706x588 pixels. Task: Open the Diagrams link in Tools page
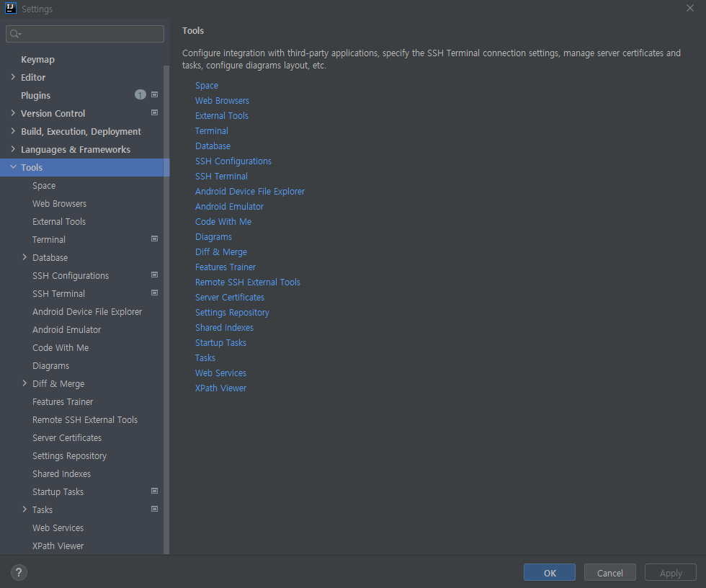213,237
